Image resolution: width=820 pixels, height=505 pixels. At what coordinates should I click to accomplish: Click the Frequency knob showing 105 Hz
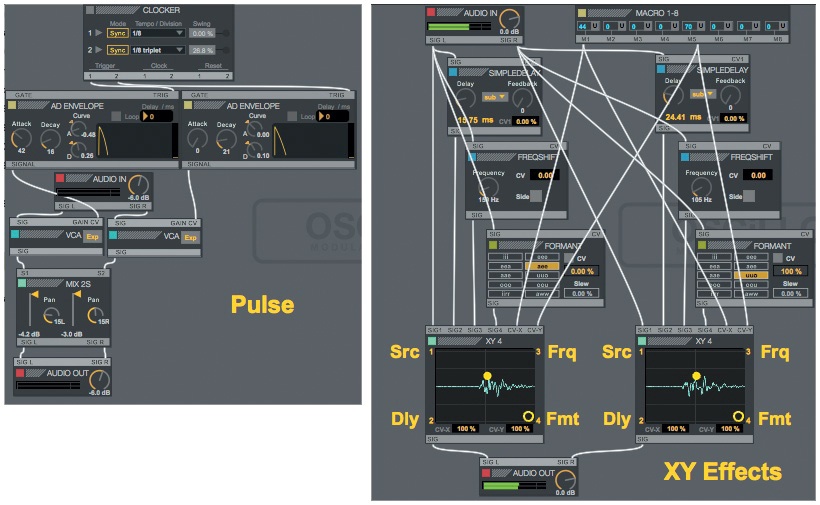tap(701, 188)
